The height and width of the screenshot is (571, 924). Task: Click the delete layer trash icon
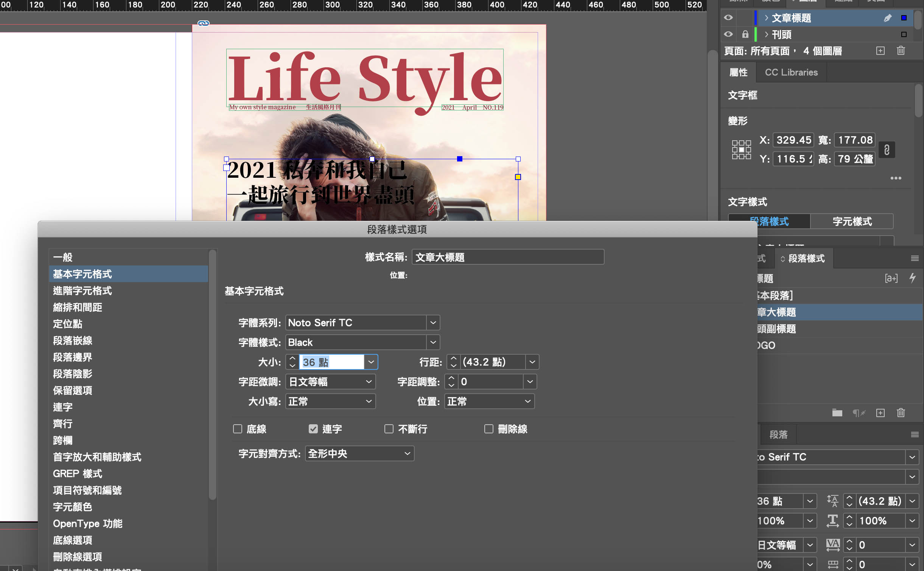click(901, 51)
